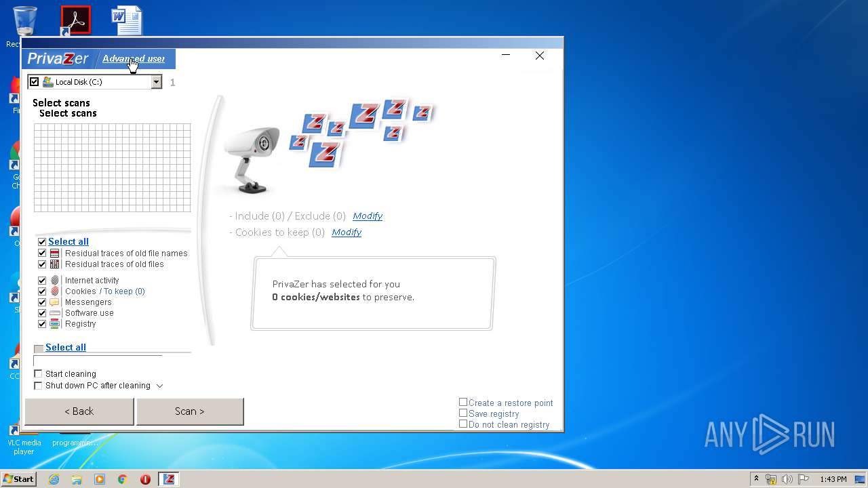
Task: Enable Create a restore point
Action: [463, 402]
